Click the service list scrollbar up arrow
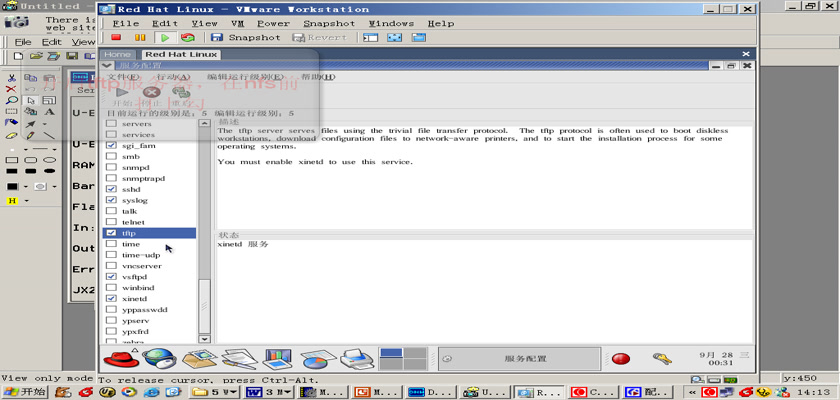The width and height of the screenshot is (840, 400). [x=204, y=123]
